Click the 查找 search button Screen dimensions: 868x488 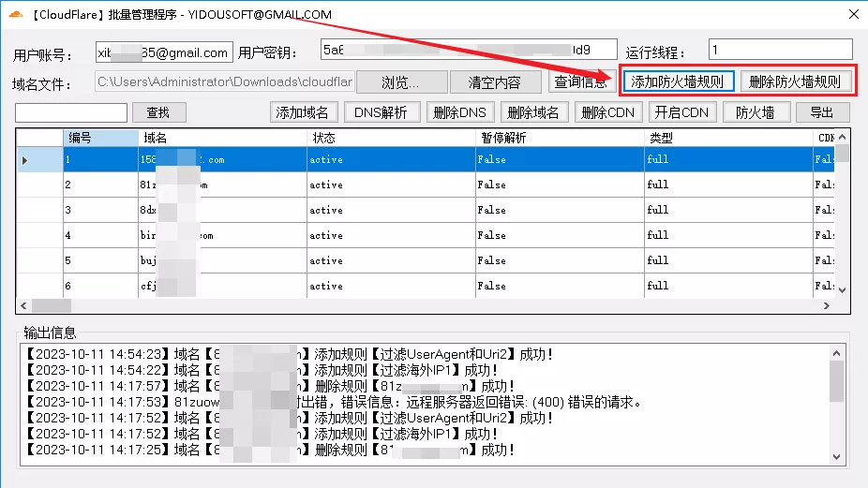point(157,112)
